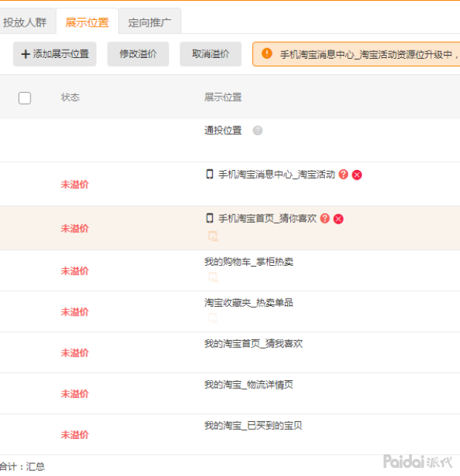Click red question mark next to 手机淘宝消息中心_淘宝活动
This screenshot has height=476, width=460.
[x=344, y=175]
